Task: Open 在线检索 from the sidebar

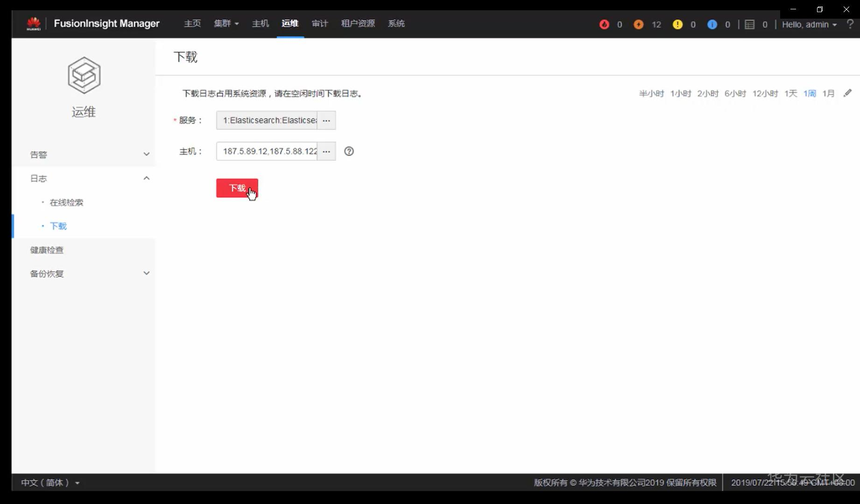Action: tap(66, 202)
